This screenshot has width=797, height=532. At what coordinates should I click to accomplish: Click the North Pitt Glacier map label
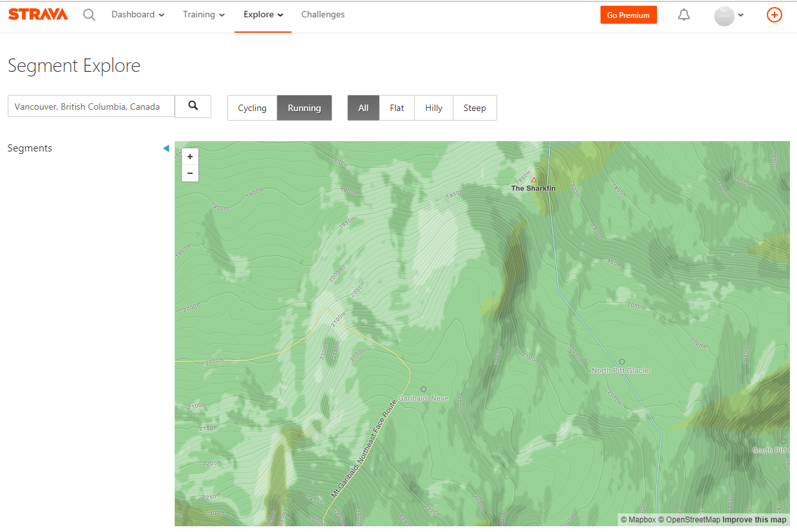coord(621,371)
